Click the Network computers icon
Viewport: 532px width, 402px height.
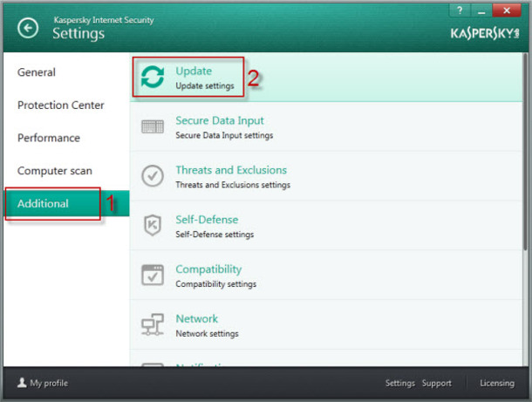pos(153,324)
